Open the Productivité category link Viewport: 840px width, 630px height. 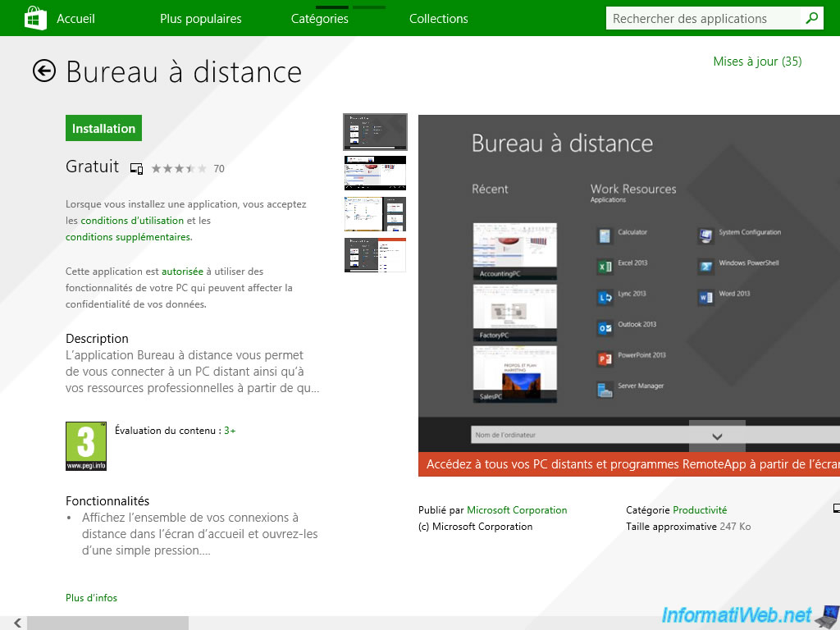[701, 510]
